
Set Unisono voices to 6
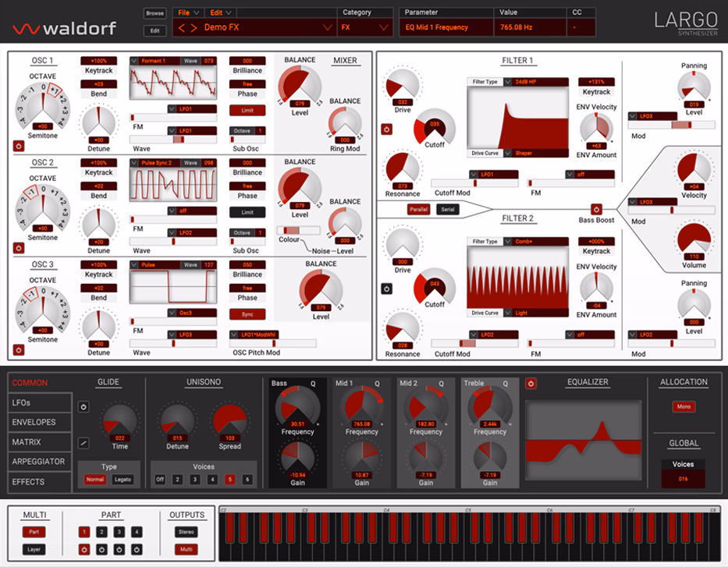click(x=247, y=480)
